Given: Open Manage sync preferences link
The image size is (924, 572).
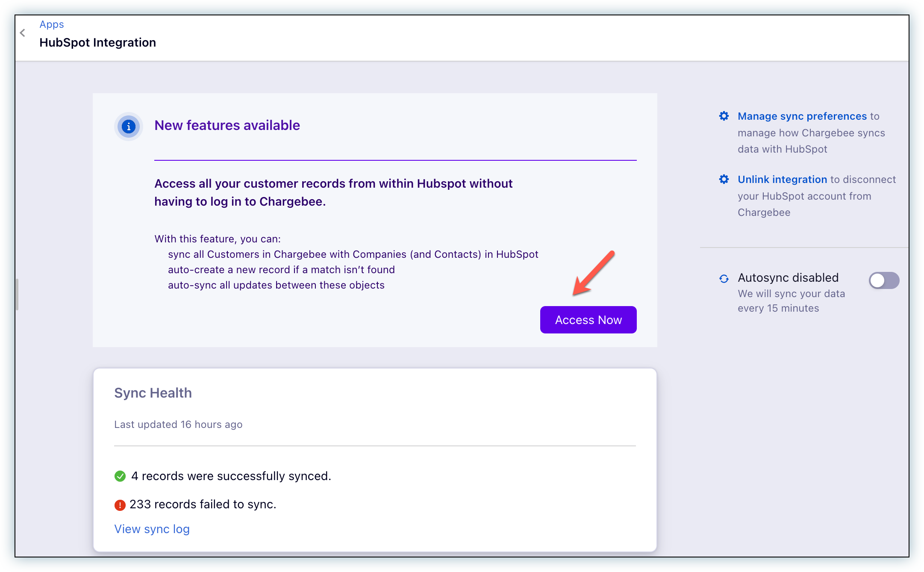Looking at the screenshot, I should (802, 116).
